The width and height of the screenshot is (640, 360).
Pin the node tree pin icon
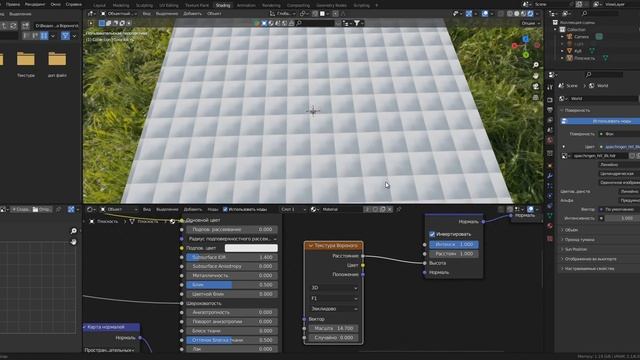[399, 209]
